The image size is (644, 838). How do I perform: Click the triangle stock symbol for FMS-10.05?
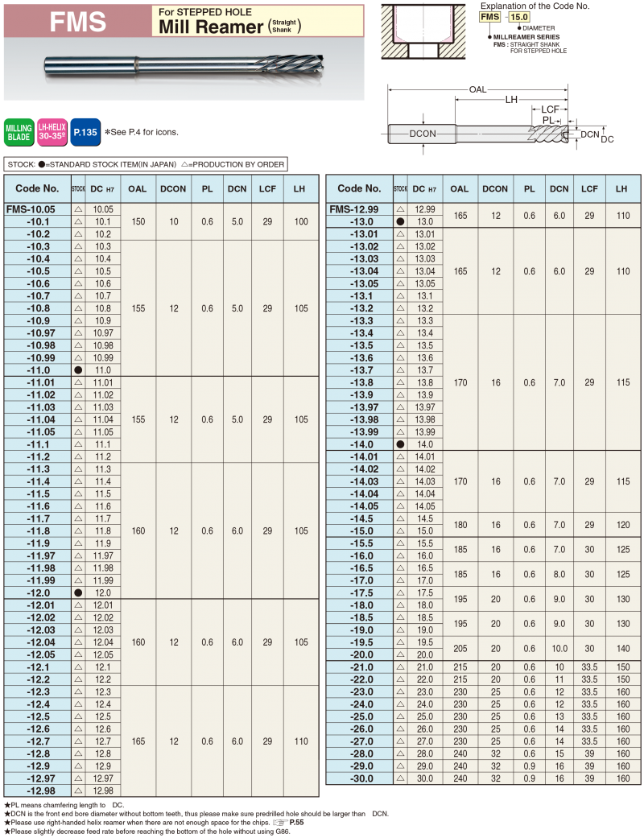point(78,208)
